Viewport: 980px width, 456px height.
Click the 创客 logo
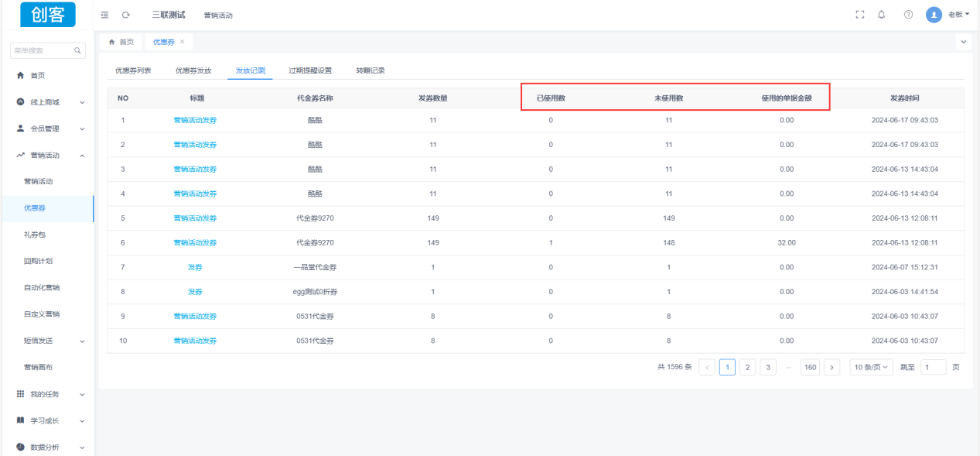click(x=48, y=14)
